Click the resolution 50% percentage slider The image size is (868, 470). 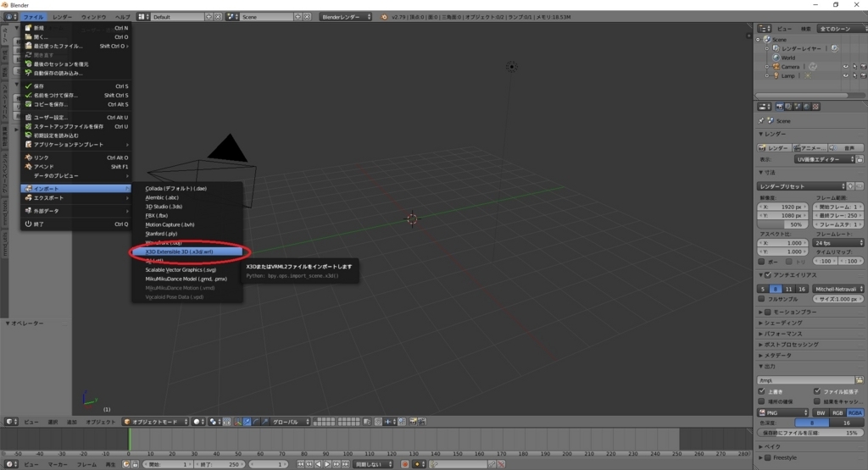pos(782,224)
